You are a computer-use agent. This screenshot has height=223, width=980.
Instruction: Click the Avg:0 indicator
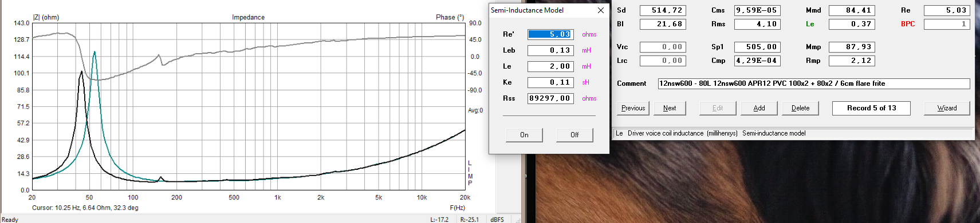pos(475,110)
